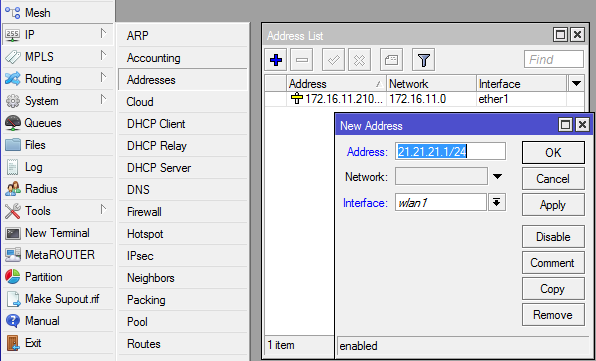The width and height of the screenshot is (596, 361).
Task: Open DHCP Server from the IP submenu
Action: click(x=183, y=168)
